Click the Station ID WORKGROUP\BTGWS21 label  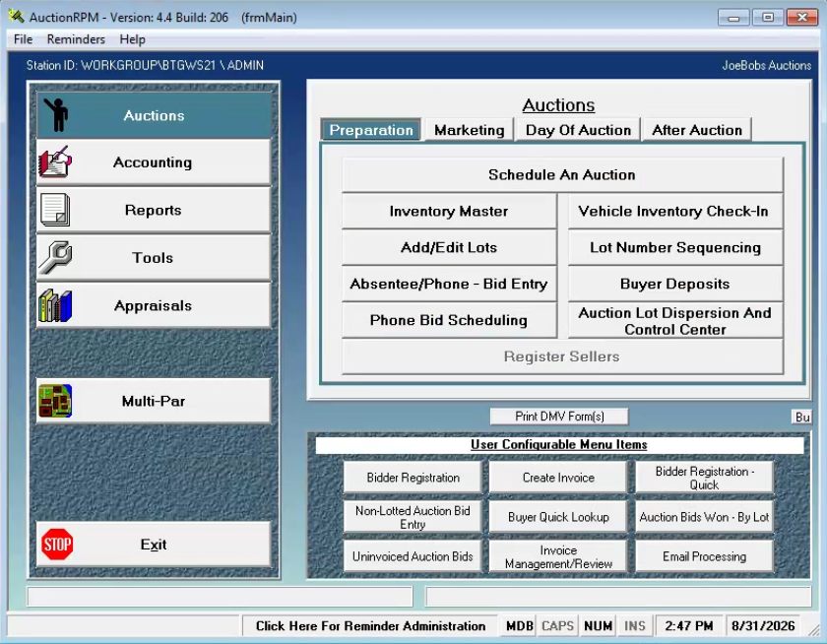[x=145, y=65]
